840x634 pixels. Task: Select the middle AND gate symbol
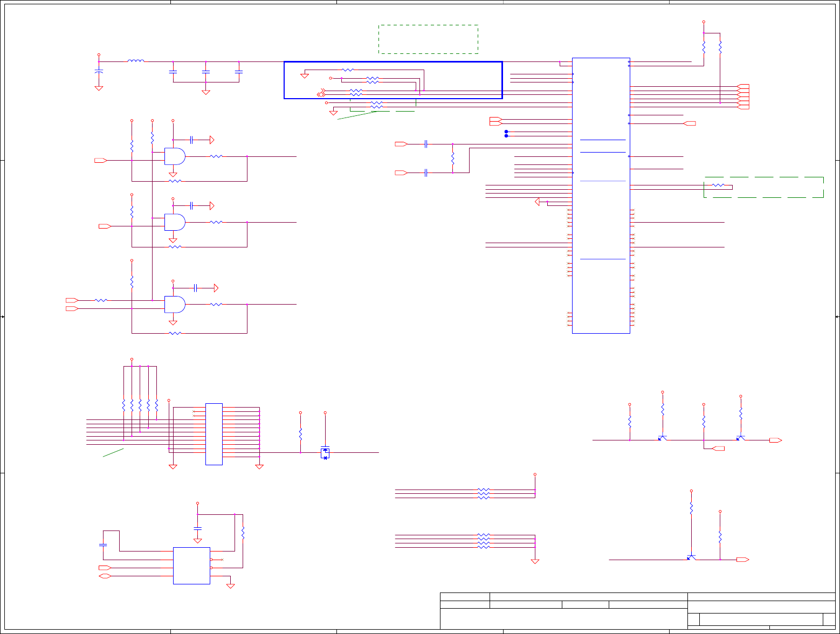tap(175, 222)
